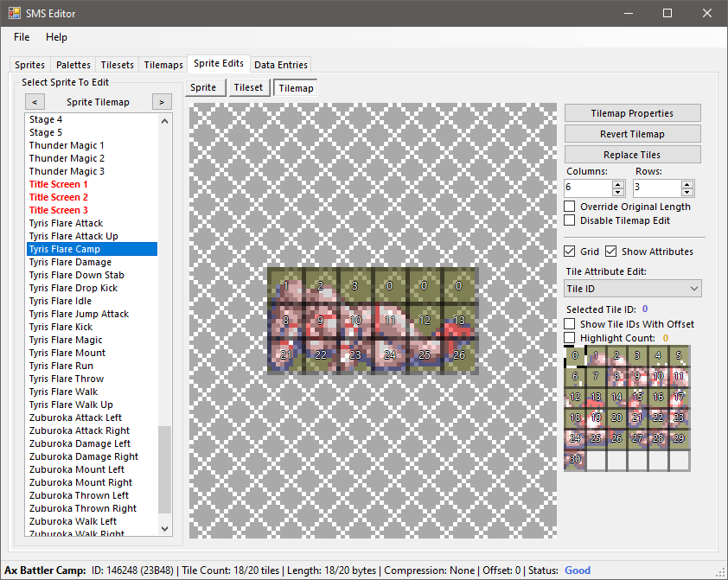Select tile 5 in the tileset palette
Image resolution: width=728 pixels, height=580 pixels.
pos(679,356)
